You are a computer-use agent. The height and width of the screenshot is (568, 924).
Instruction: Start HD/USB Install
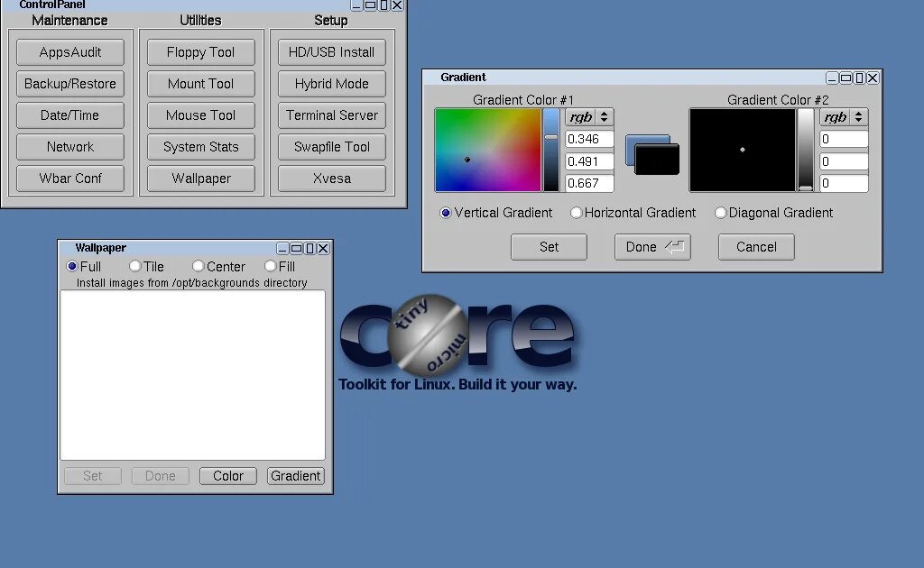pyautogui.click(x=332, y=52)
